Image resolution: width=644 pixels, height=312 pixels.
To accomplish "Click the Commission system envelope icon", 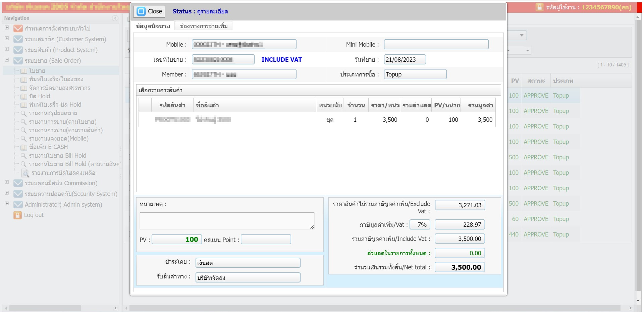I will (18, 183).
